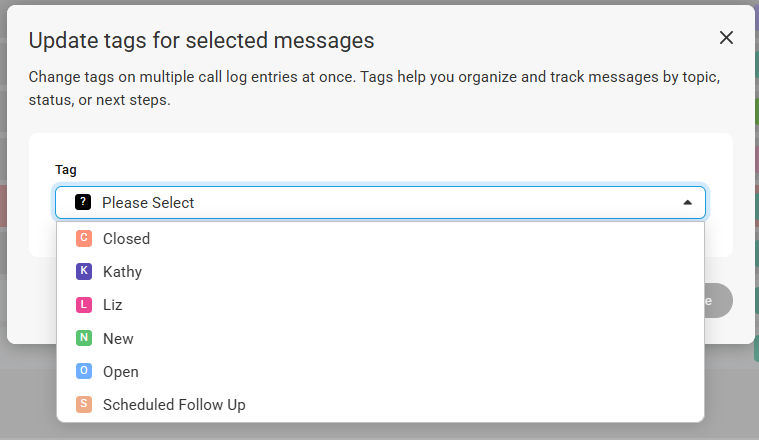Click the blue O badge beside Open

coord(84,371)
